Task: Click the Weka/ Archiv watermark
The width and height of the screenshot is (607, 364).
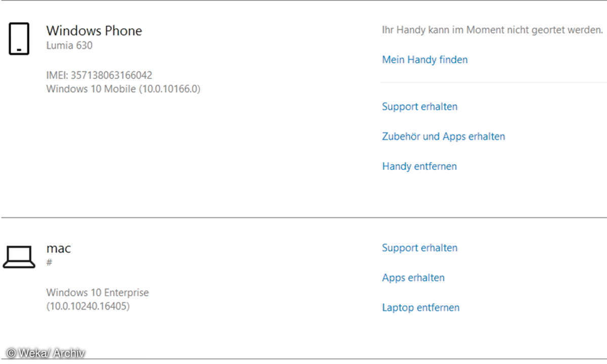Action: coord(46,353)
